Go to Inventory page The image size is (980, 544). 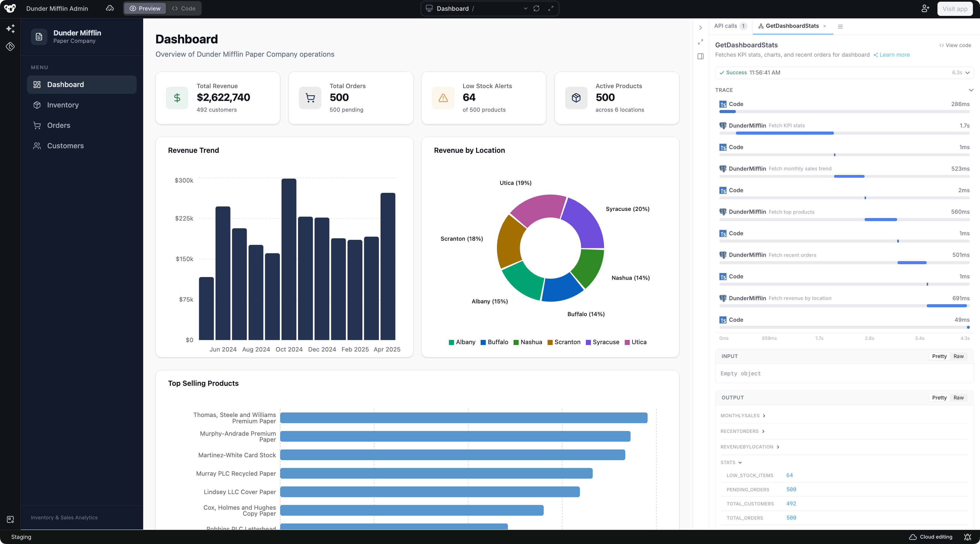pyautogui.click(x=82, y=105)
